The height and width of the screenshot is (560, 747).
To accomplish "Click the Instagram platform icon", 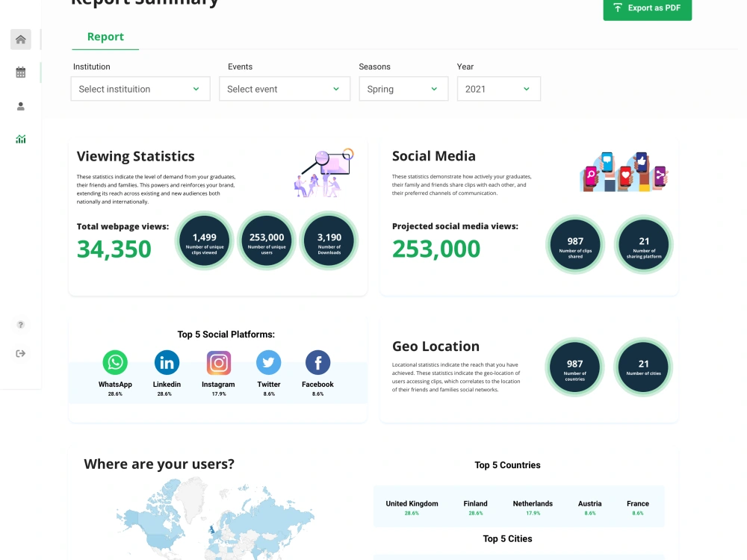I will pos(219,362).
